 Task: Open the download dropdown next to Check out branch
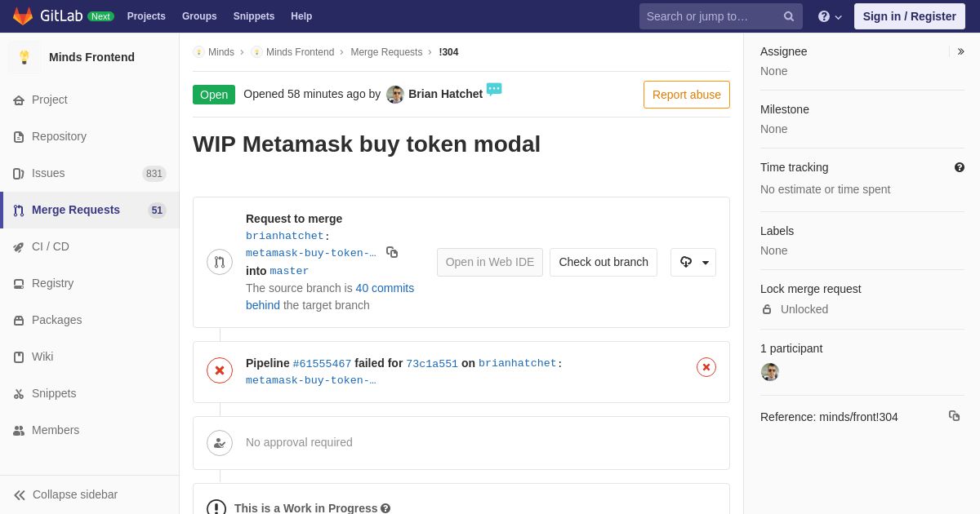point(693,262)
